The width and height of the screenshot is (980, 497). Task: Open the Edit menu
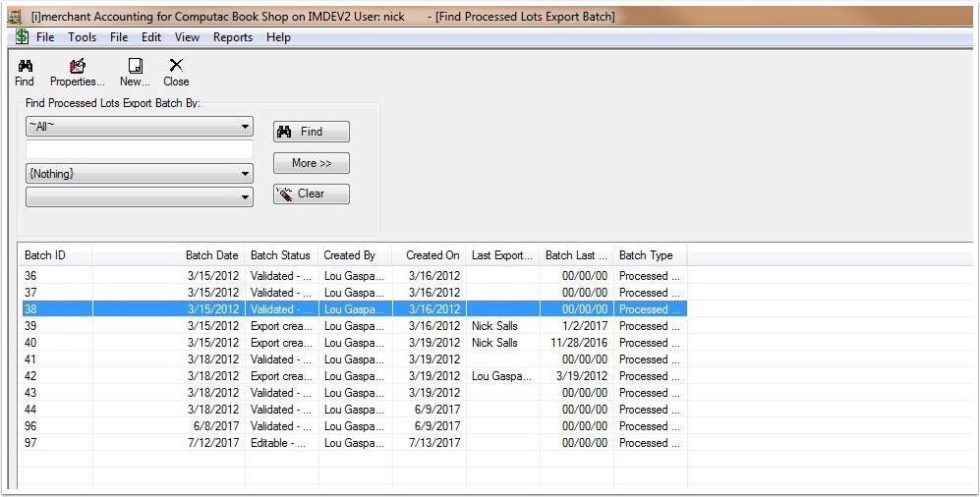151,37
